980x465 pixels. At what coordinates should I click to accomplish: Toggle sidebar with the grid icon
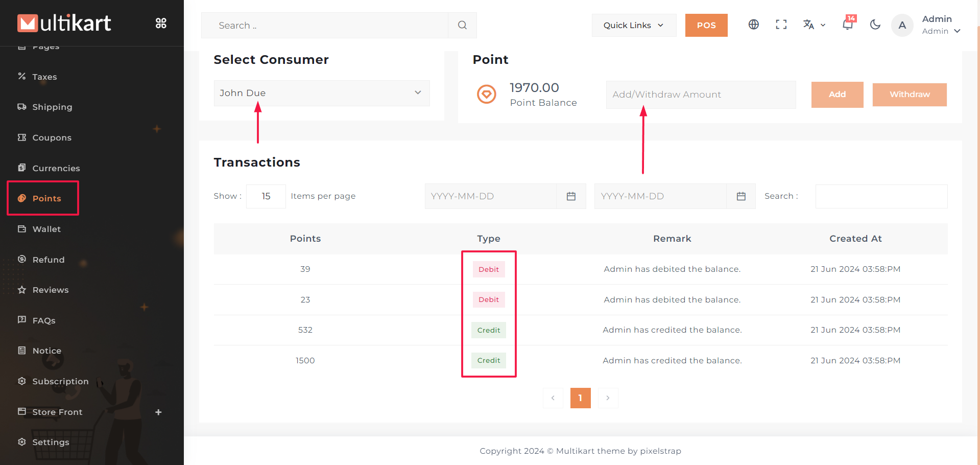pyautogui.click(x=161, y=23)
